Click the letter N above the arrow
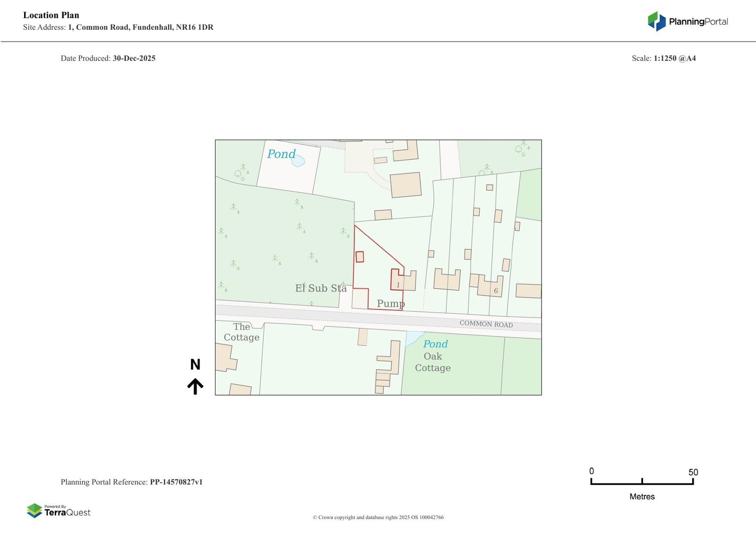Viewport: 756px width, 535px height. [195, 364]
